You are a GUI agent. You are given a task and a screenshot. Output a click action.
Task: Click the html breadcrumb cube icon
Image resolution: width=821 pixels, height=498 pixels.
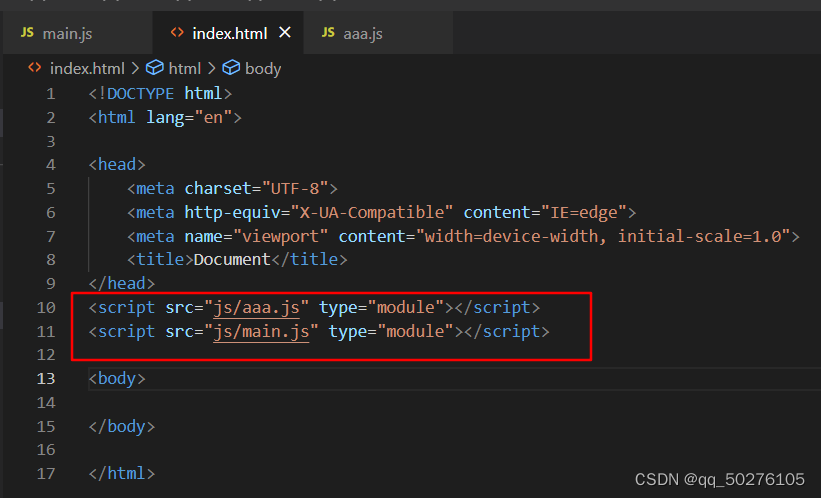coord(154,68)
